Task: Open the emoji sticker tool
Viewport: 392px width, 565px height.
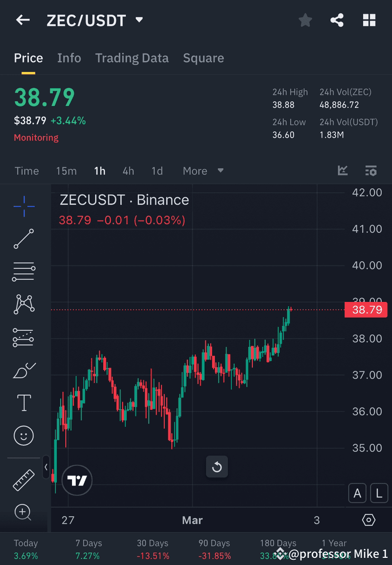Action: [24, 435]
